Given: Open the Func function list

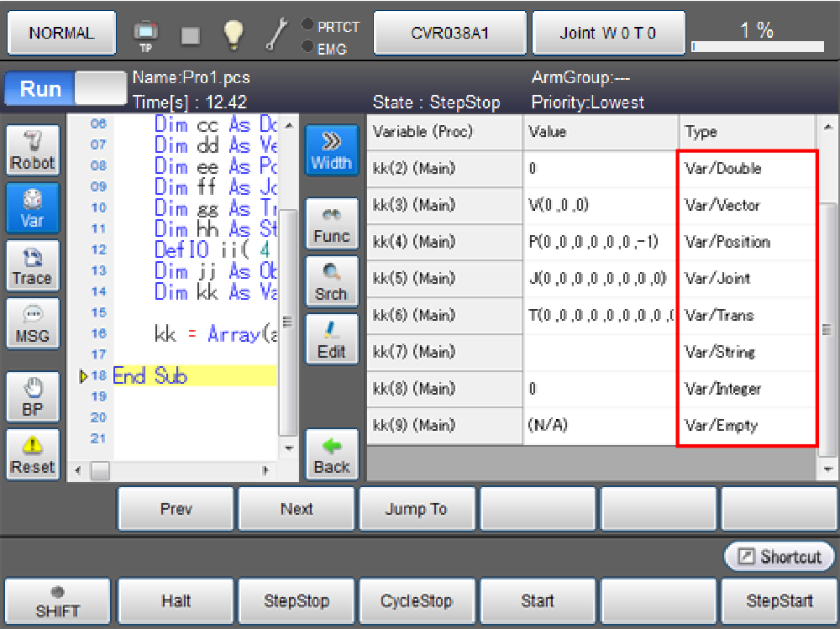Looking at the screenshot, I should point(331,223).
